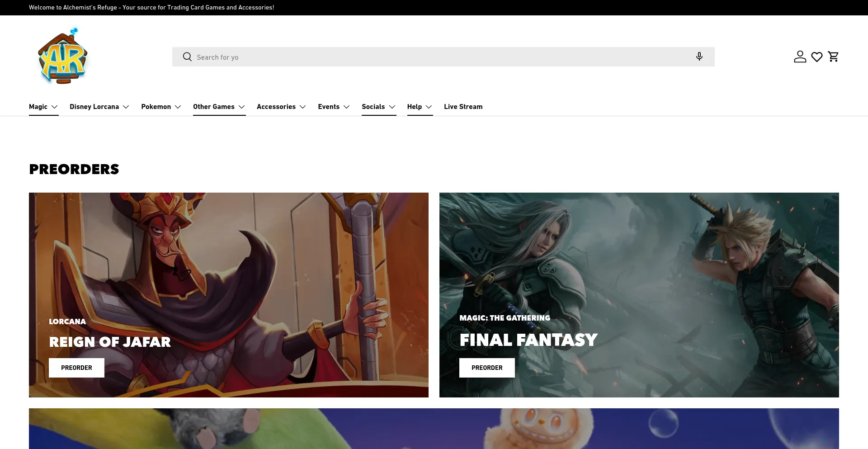Expand chevron next to Other Games
This screenshot has height=449, width=868.
(x=242, y=107)
